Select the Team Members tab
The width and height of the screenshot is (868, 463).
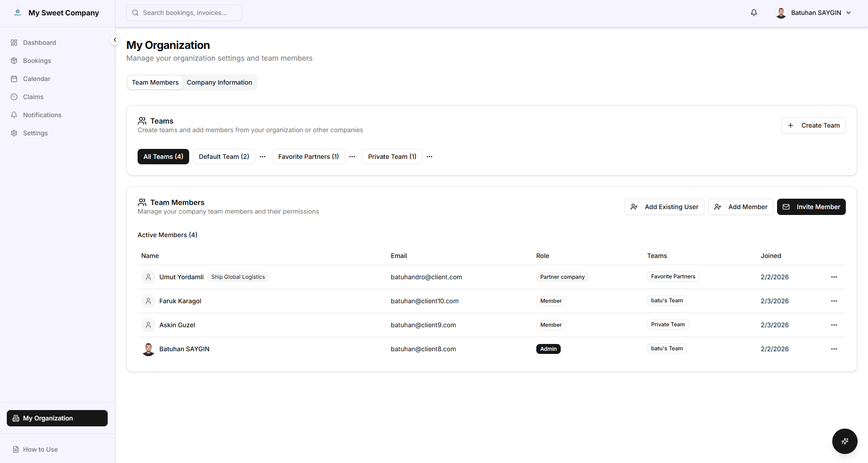point(155,82)
